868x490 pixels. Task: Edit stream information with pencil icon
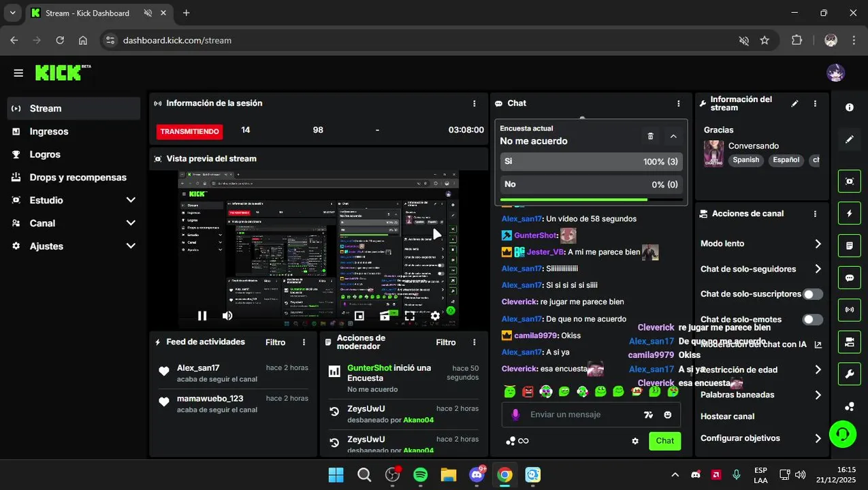(794, 103)
